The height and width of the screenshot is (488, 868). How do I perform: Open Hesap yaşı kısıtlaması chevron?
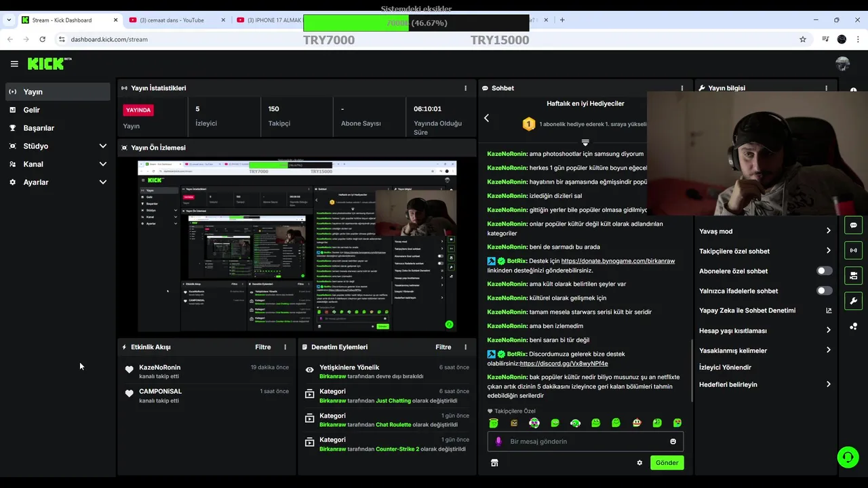point(828,331)
